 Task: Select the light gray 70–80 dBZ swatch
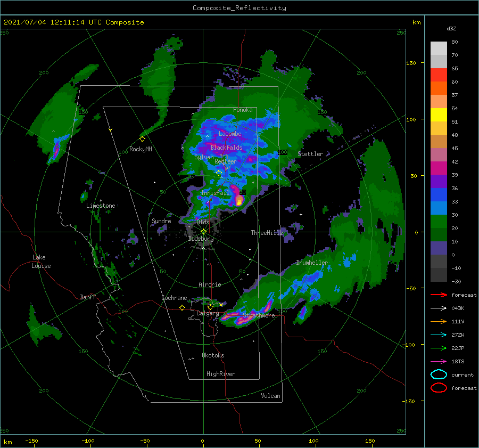(439, 48)
